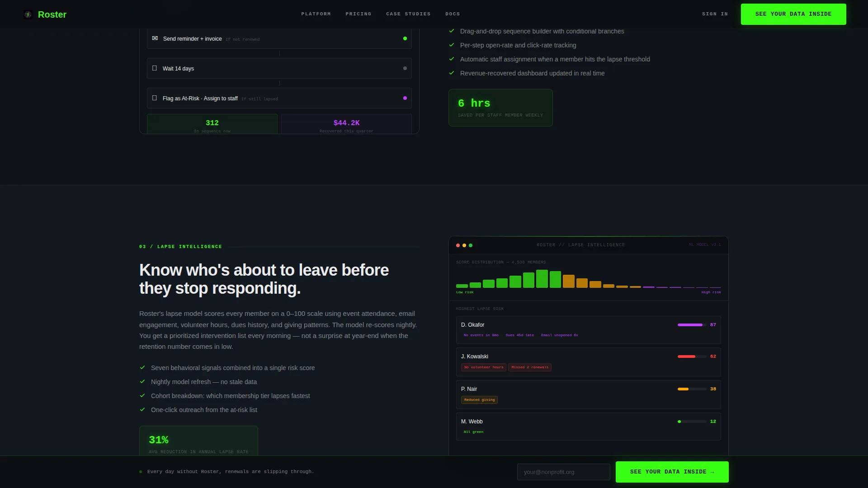Click the purple status dot on Flag as At-Risk step
The width and height of the screenshot is (868, 488).
405,98
